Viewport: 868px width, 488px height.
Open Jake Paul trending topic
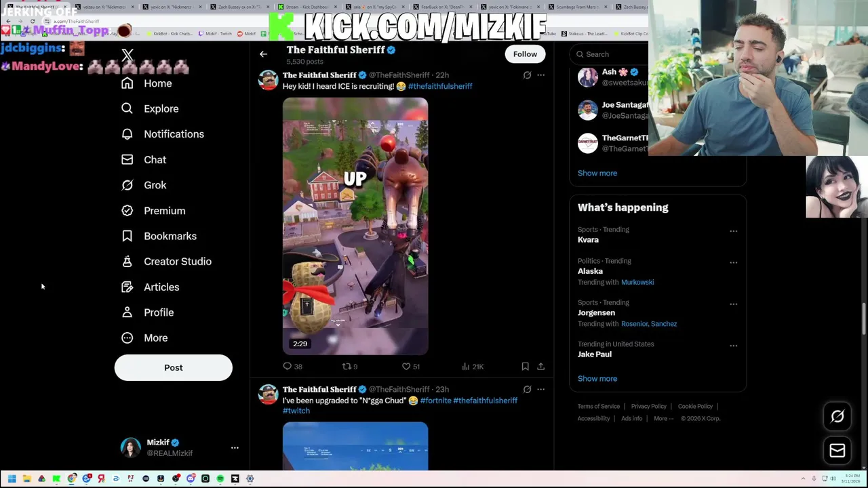tap(595, 354)
